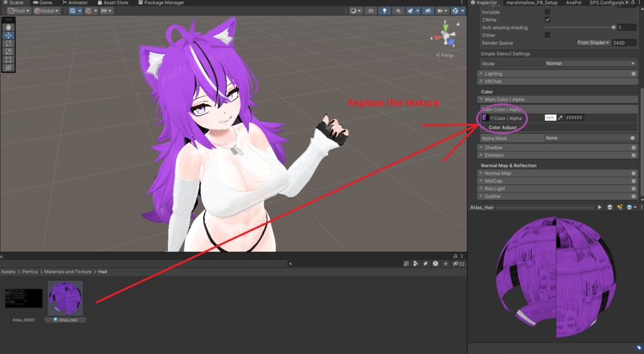Open Emission section gear settings
The image size is (644, 354).
pos(633,155)
